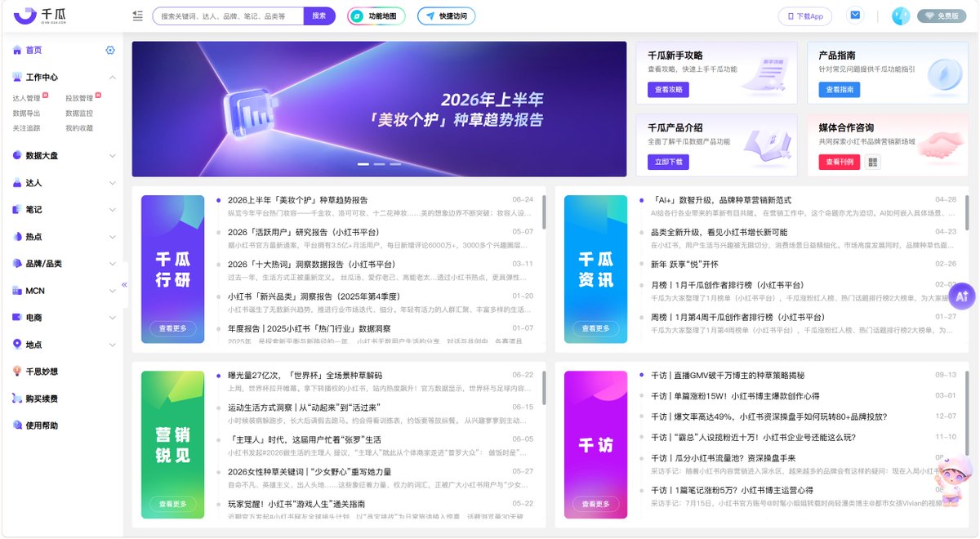Click the 千瓜 logo in the header
This screenshot has height=539, width=980.
(x=39, y=16)
